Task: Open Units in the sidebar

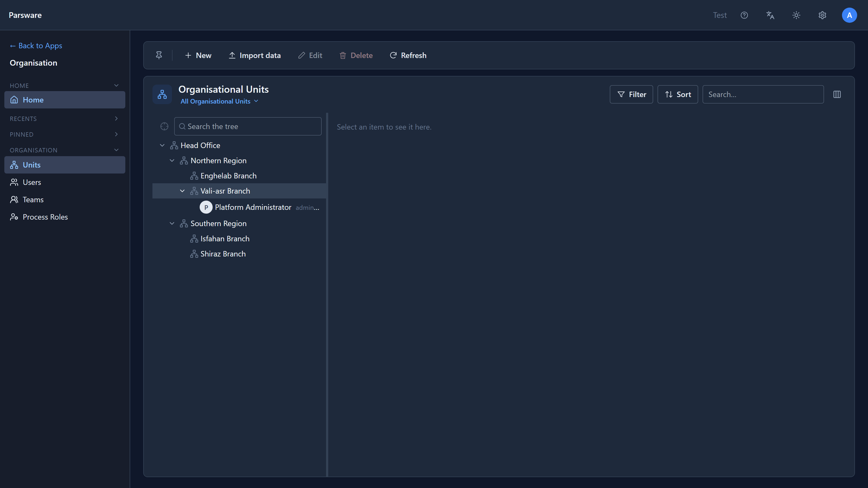Action: click(65, 165)
